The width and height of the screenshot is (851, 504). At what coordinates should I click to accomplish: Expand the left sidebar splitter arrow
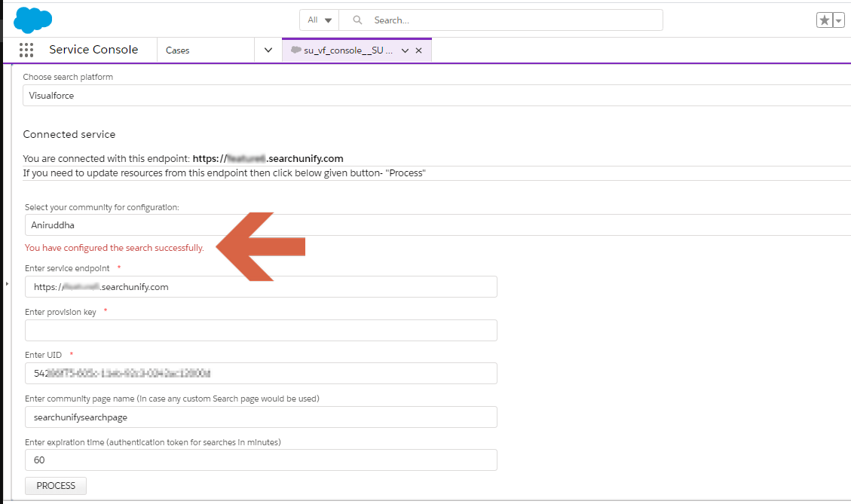[7, 283]
